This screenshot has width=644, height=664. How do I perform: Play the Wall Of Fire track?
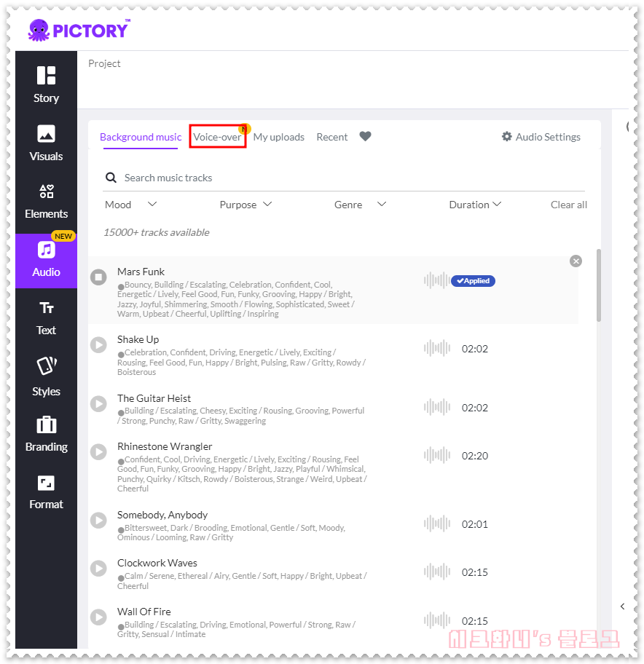coord(98,617)
